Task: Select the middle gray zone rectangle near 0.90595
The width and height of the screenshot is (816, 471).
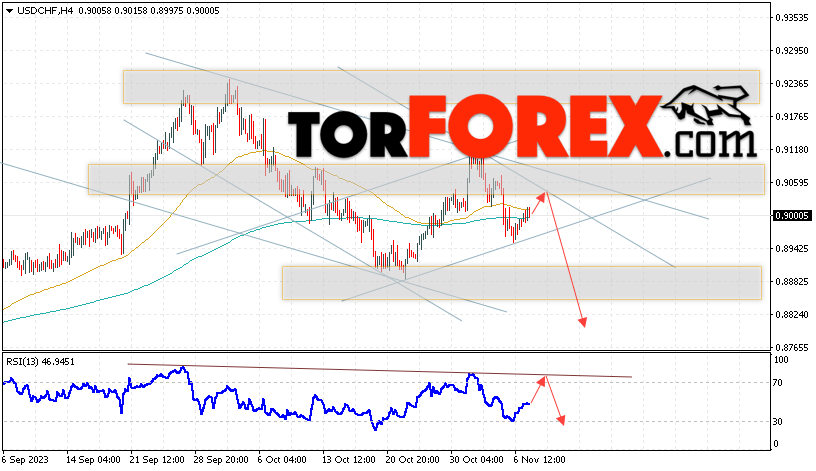Action: (426, 180)
